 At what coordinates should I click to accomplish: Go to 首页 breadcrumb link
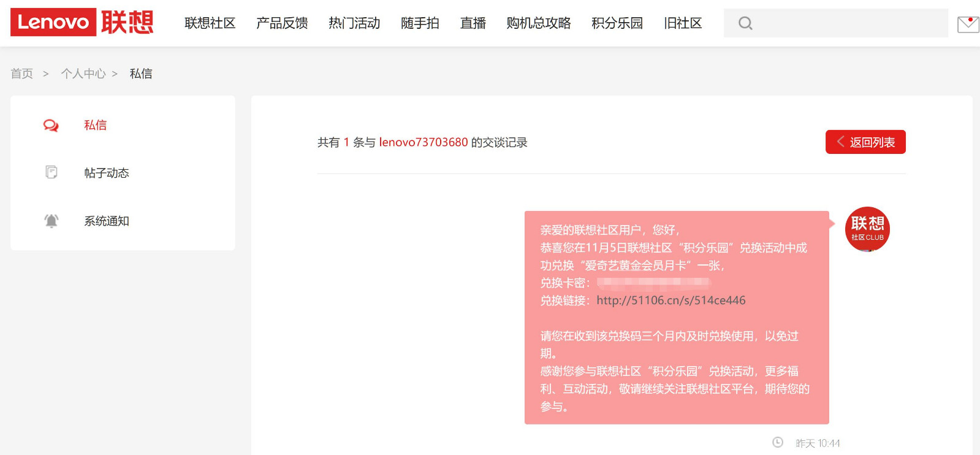tap(22, 74)
